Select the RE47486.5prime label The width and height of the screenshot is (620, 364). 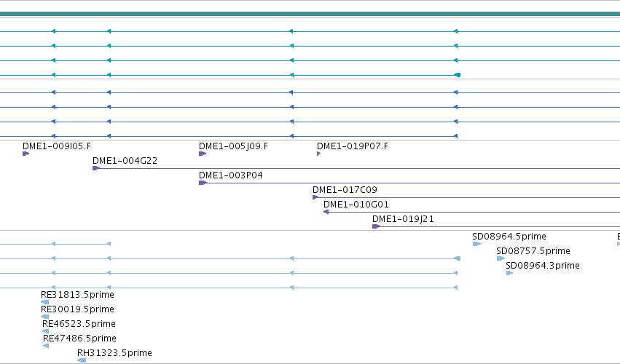(x=79, y=339)
